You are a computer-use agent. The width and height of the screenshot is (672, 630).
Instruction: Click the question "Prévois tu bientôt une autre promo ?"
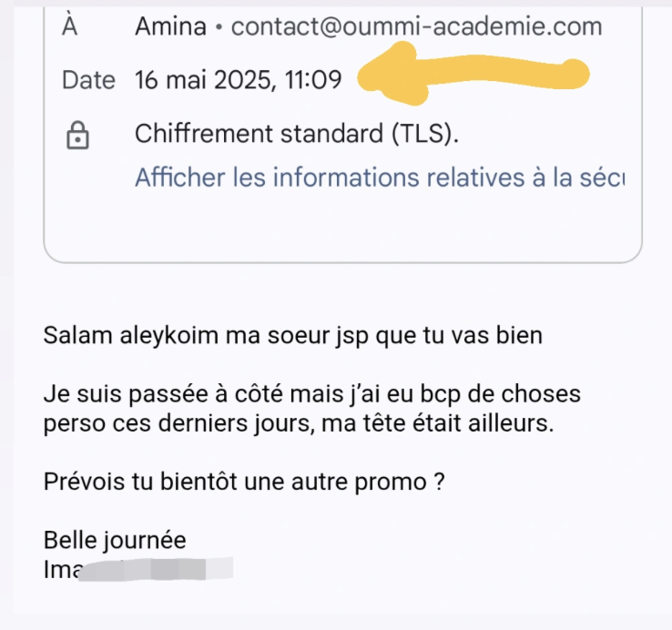(243, 483)
